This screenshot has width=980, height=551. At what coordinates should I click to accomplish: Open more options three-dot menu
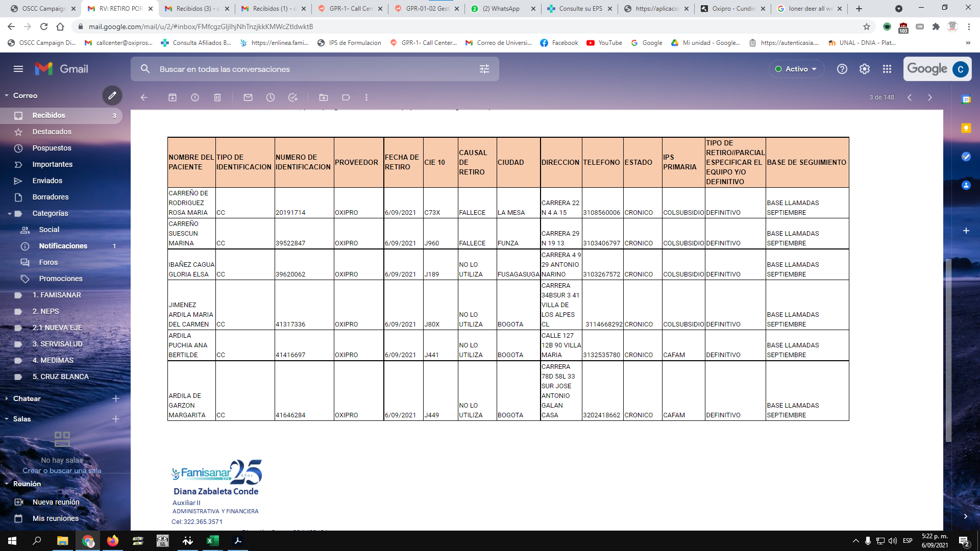[366, 97]
